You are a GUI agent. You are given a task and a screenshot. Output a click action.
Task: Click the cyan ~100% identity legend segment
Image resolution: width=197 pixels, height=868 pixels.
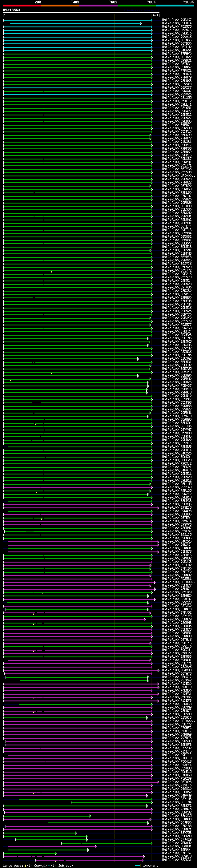coord(175,6)
